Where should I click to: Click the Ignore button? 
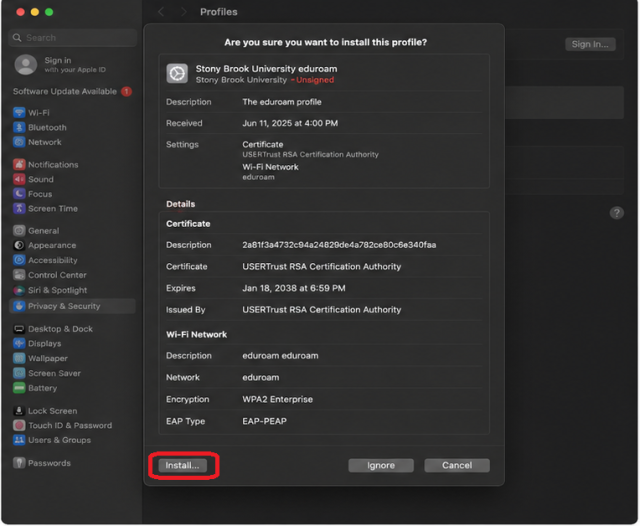[381, 465]
